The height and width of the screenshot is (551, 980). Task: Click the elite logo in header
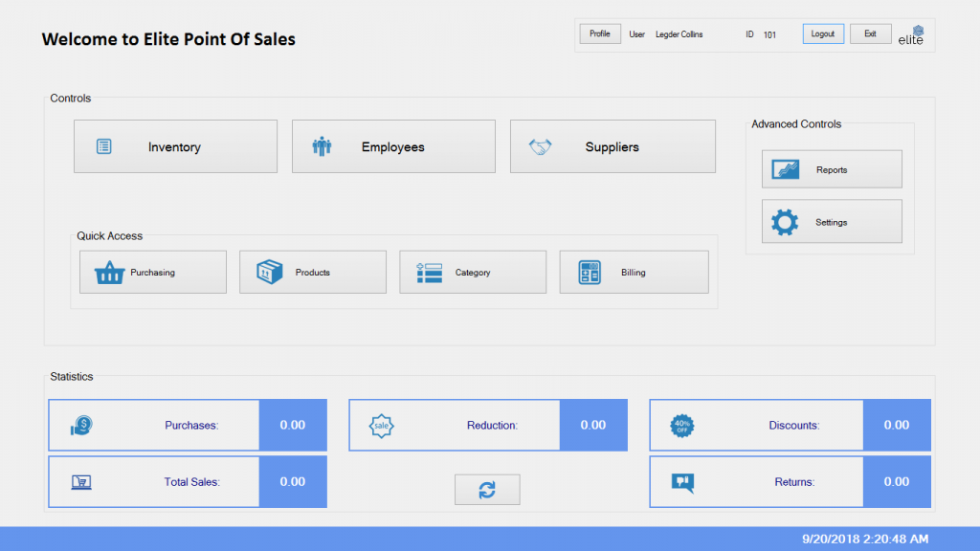coord(912,35)
